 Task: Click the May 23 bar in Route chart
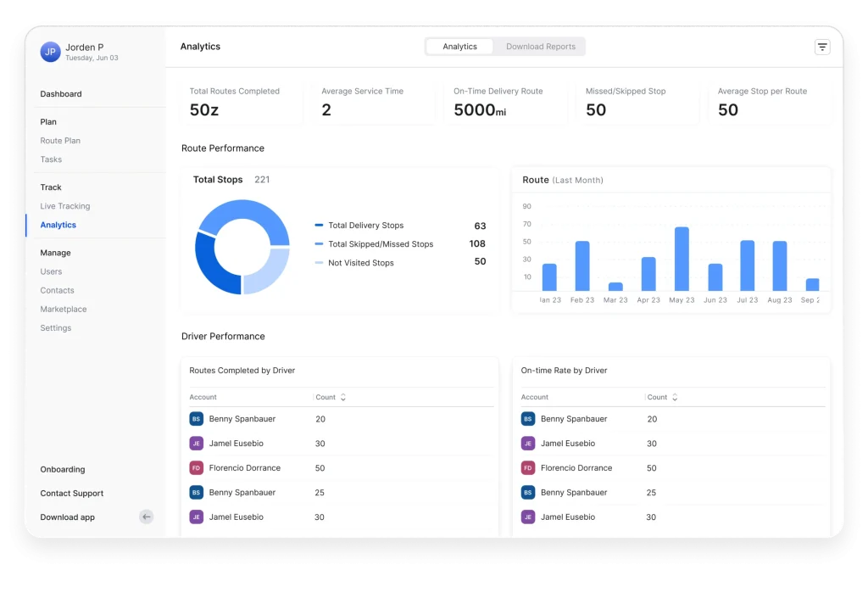682,259
